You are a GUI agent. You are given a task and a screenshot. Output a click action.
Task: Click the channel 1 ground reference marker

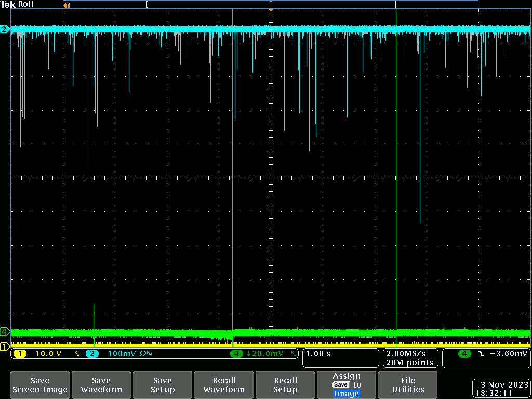pos(5,347)
